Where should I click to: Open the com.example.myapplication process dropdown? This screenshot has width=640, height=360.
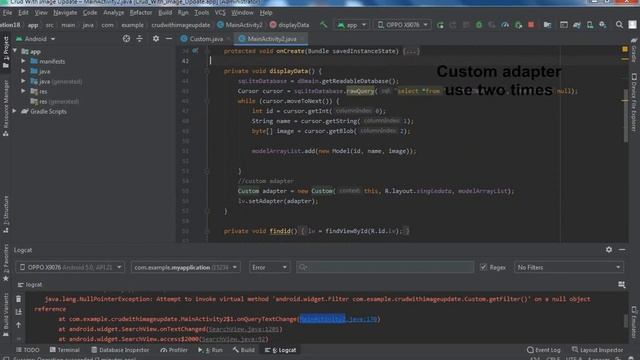[x=185, y=267]
